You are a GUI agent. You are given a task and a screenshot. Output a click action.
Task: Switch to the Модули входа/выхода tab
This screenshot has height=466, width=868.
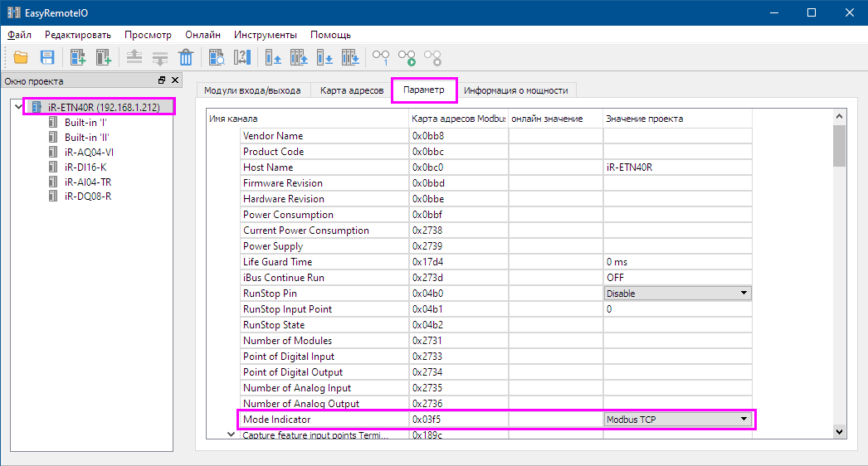click(252, 90)
